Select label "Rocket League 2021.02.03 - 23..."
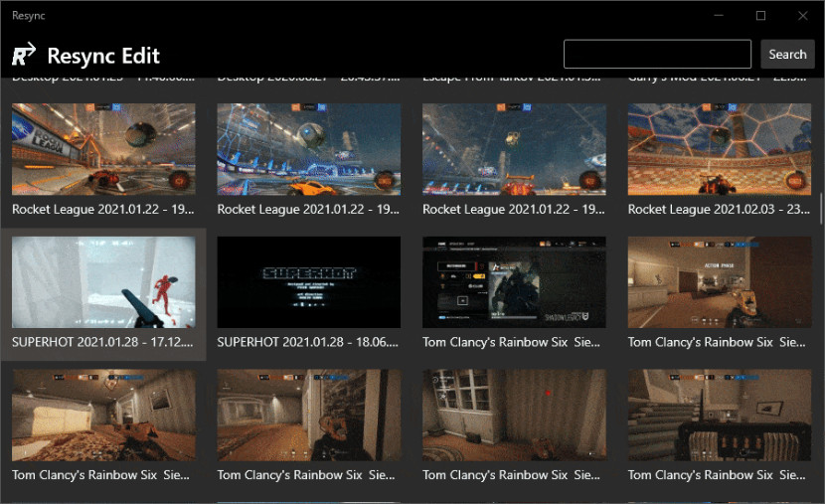The image size is (825, 504). point(719,210)
